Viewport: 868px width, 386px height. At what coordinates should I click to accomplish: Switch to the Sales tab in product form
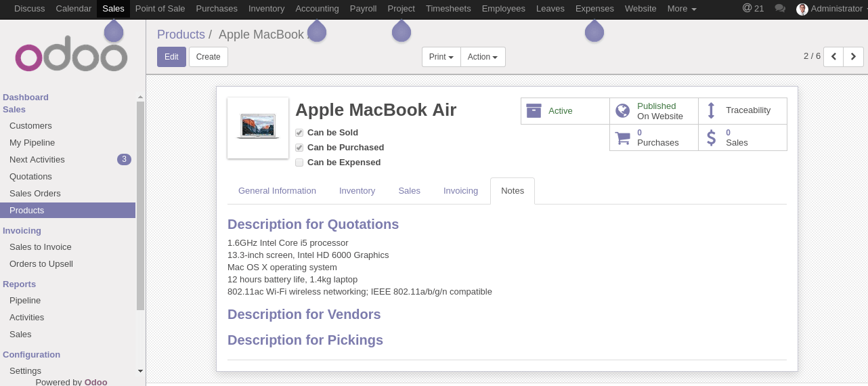coord(409,191)
